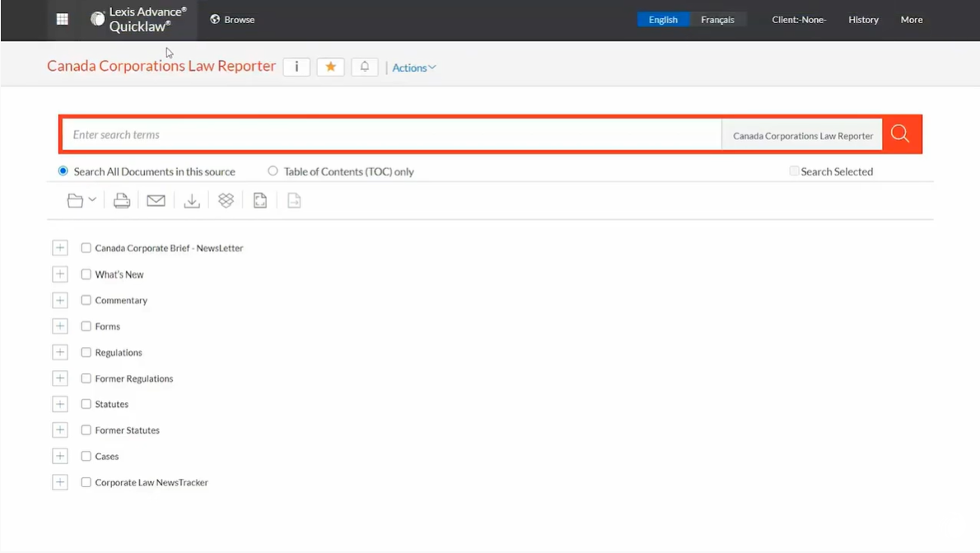Click the Canada Corporations Law Reporter page title

(x=161, y=66)
